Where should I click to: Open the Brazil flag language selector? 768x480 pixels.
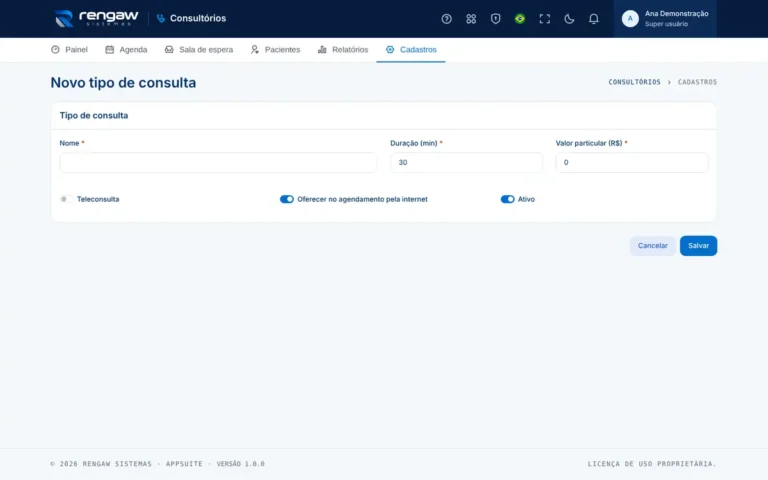click(x=520, y=19)
